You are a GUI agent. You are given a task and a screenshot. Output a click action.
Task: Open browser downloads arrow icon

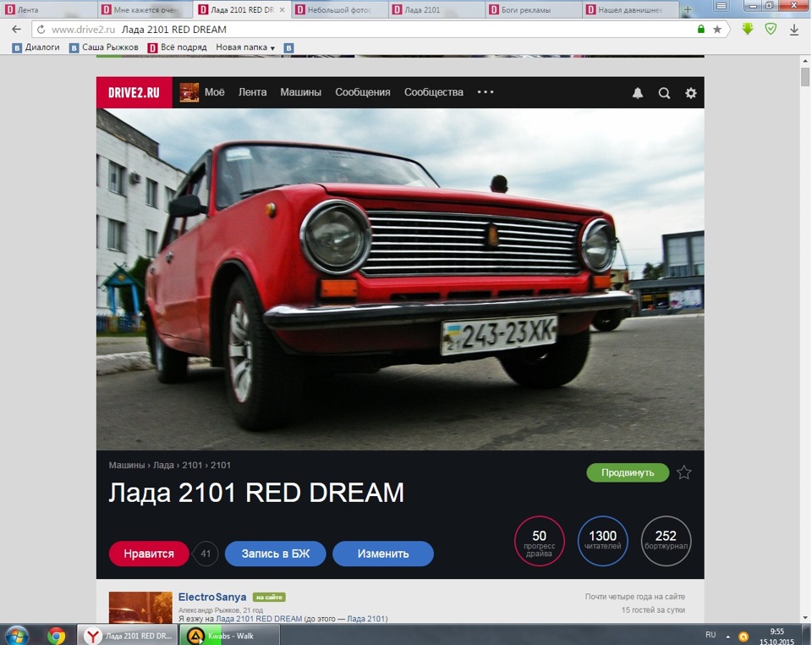(794, 30)
